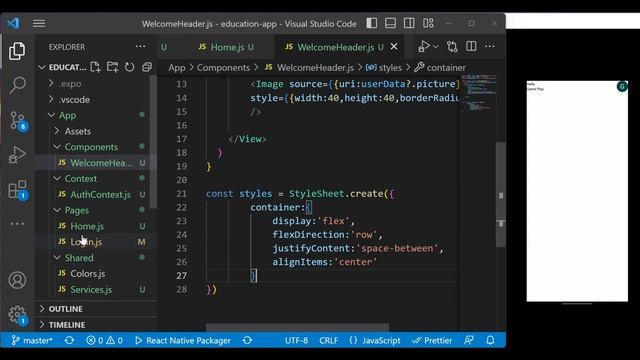Open the Explorer view in activity bar
640x360 pixels.
(17, 51)
